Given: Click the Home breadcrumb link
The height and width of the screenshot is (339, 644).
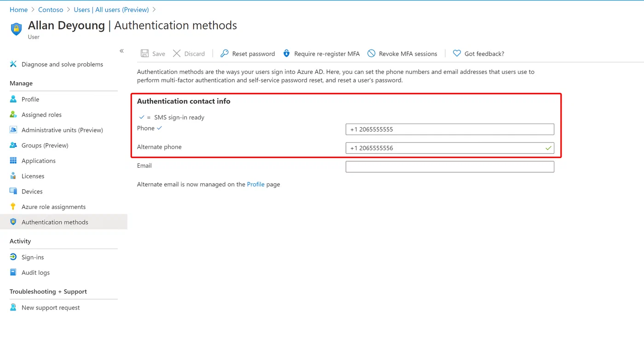Looking at the screenshot, I should [19, 10].
